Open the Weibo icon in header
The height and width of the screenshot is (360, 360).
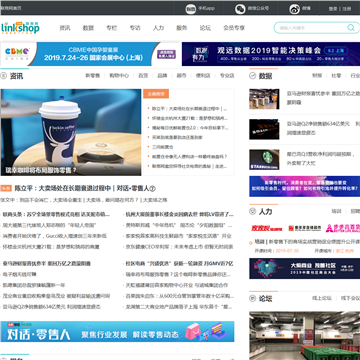coord(295,9)
